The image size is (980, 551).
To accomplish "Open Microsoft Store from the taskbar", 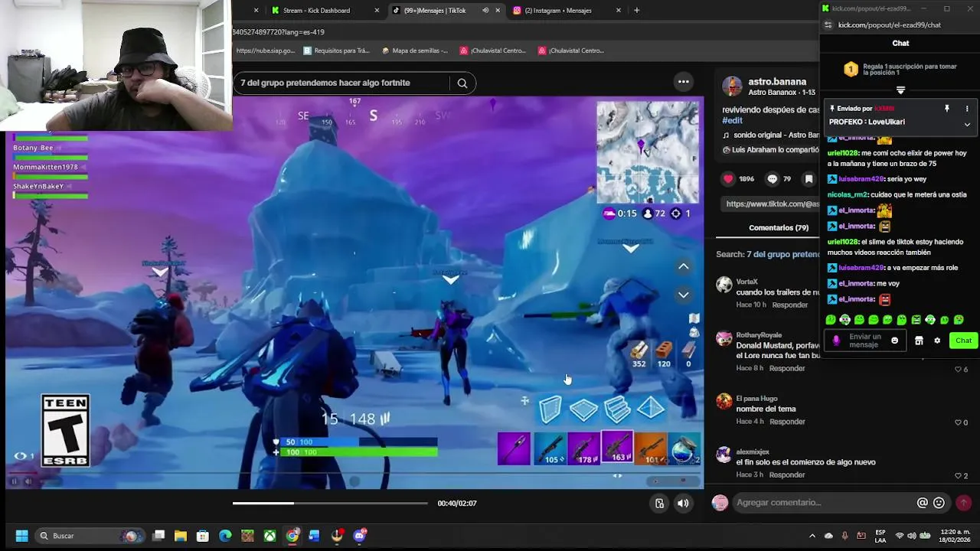I will [203, 536].
